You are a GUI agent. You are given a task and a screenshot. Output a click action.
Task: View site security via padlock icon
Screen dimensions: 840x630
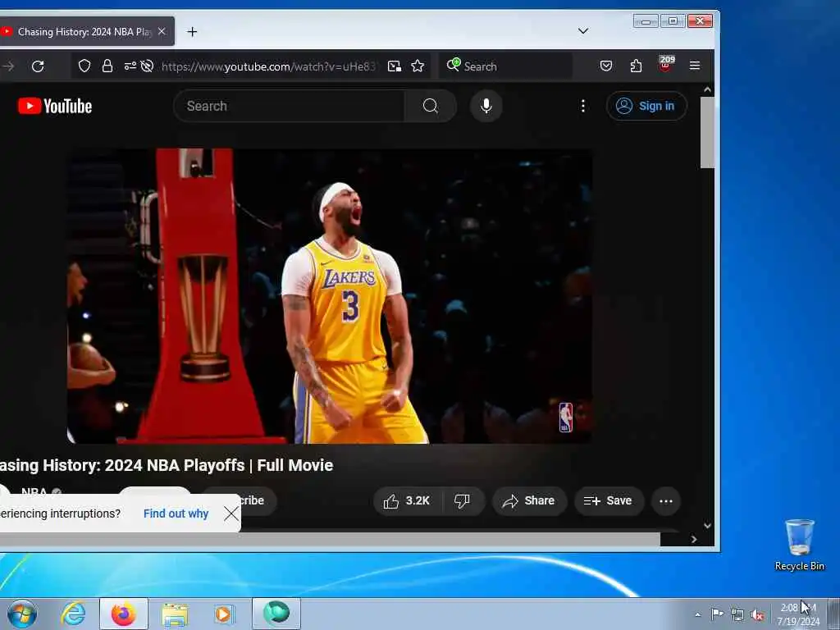tap(107, 66)
